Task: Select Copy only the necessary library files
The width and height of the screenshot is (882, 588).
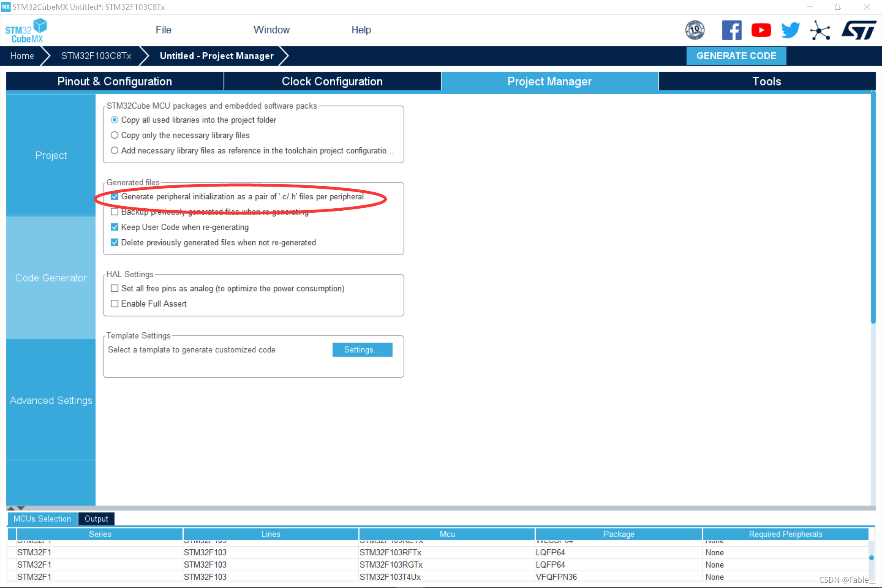Action: pyautogui.click(x=115, y=135)
